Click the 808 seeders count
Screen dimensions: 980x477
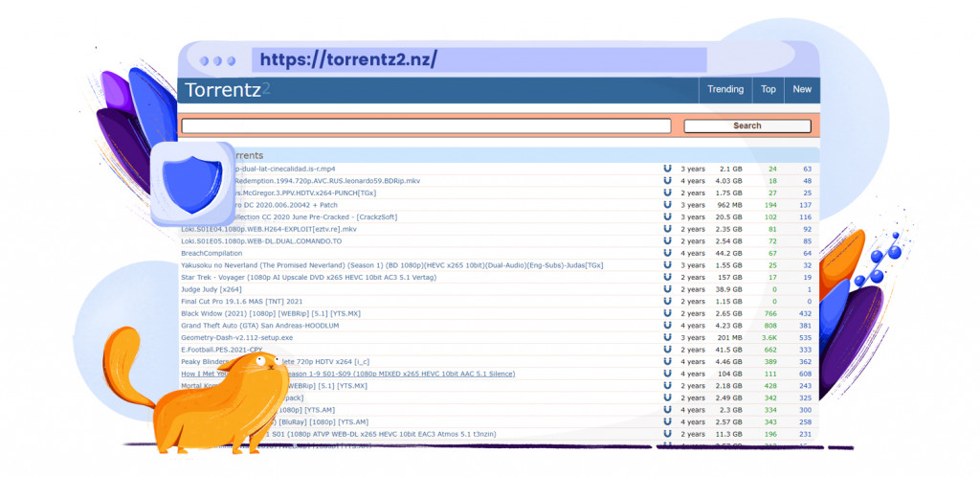tap(770, 325)
